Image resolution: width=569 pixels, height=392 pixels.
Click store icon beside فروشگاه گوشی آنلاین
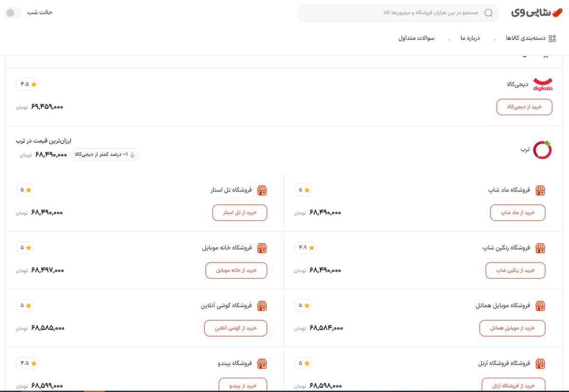262,306
